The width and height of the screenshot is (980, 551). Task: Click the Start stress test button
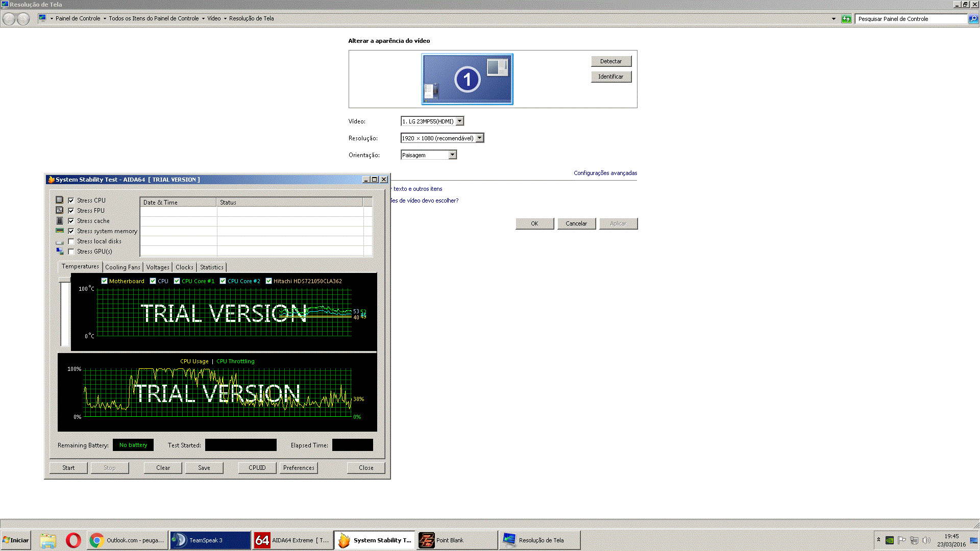tap(68, 468)
